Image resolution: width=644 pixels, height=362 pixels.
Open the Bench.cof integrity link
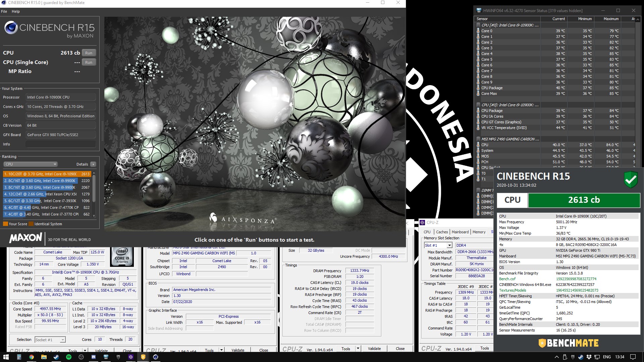click(507, 279)
